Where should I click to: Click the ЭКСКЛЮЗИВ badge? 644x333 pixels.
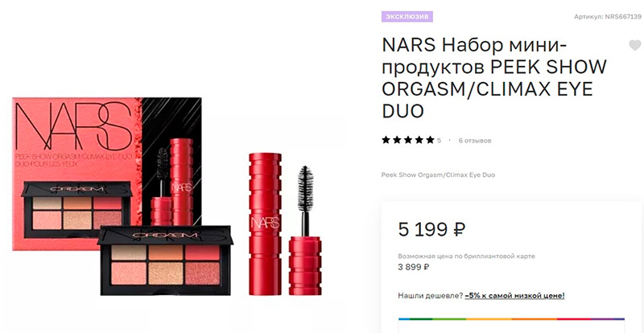point(407,16)
